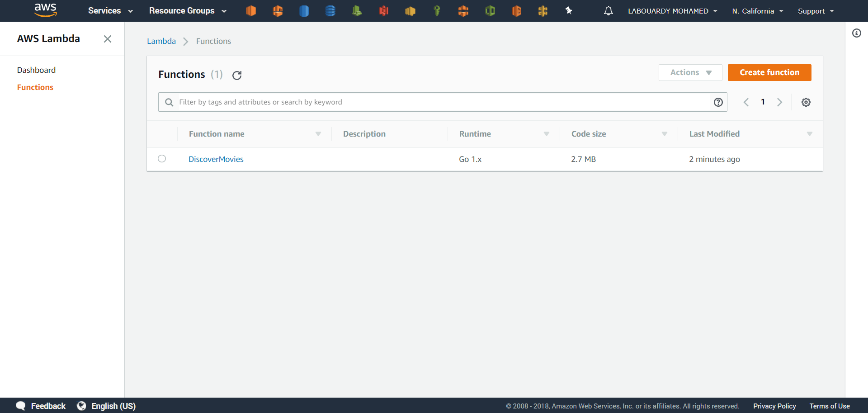Click the 2.7 MB code size cell
The width and height of the screenshot is (868, 413).
click(583, 159)
